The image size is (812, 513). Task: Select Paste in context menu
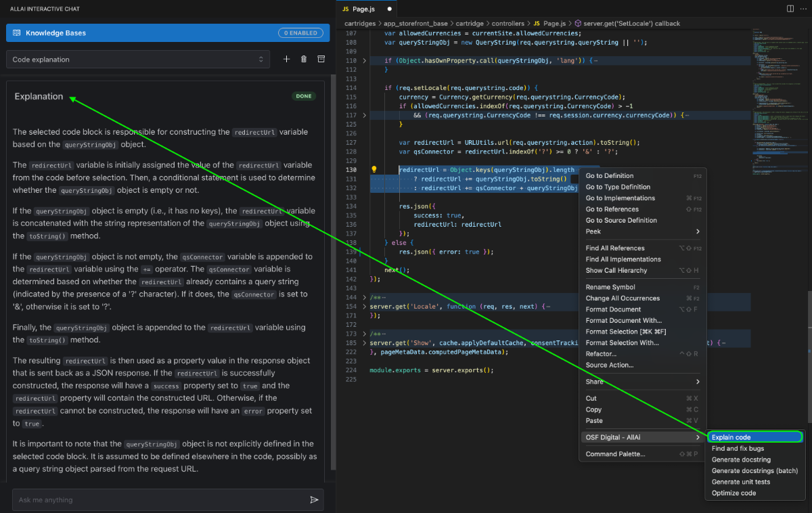tap(643, 421)
